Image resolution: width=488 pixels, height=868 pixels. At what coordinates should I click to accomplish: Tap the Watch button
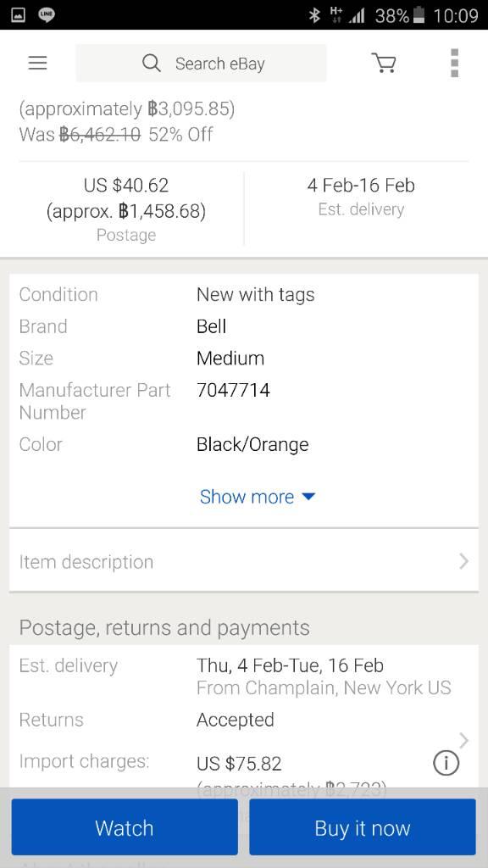[x=125, y=827]
